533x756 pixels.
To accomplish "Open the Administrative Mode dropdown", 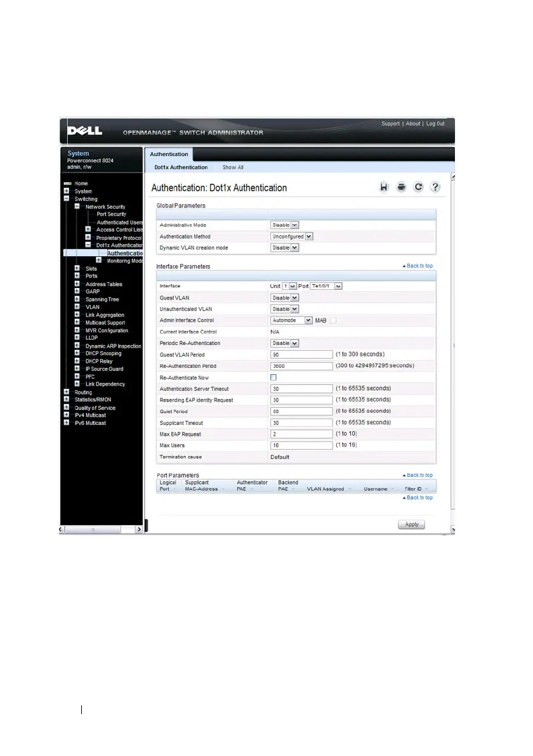I will [285, 225].
